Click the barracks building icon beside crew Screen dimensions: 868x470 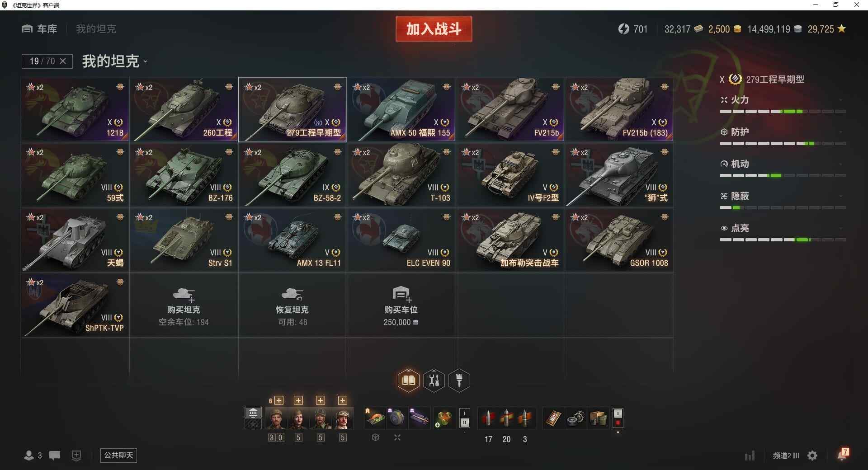pyautogui.click(x=253, y=412)
